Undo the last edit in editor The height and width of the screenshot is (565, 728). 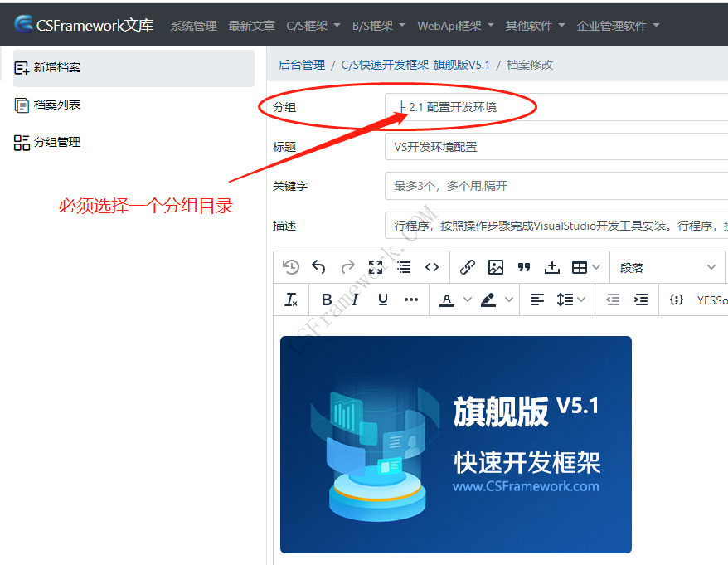319,267
